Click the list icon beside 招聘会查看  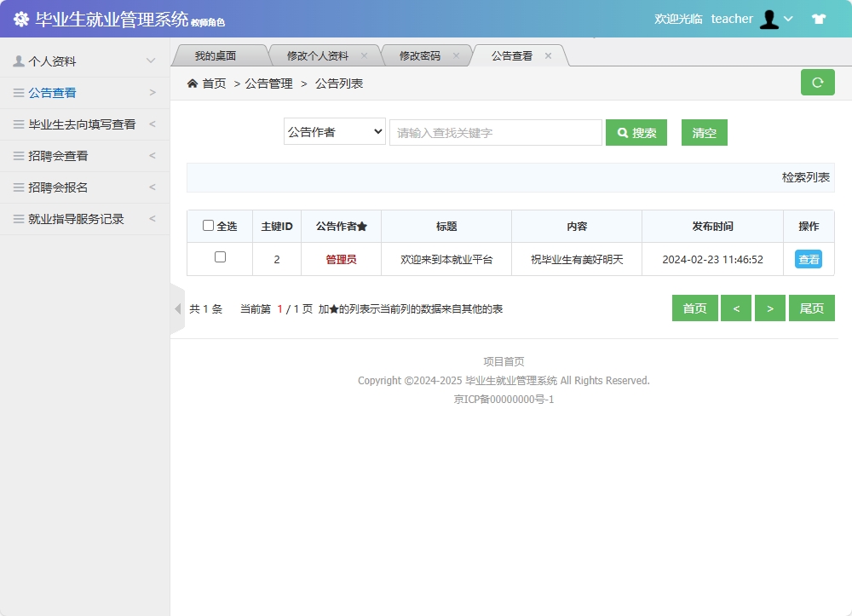pos(18,155)
